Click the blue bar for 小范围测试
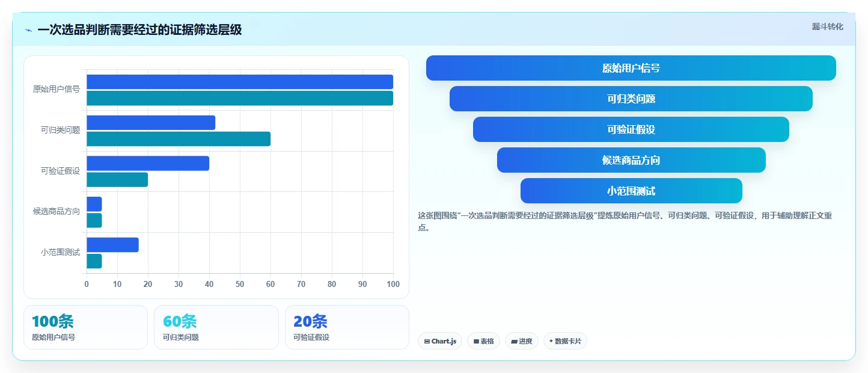This screenshot has width=868, height=373. 112,245
